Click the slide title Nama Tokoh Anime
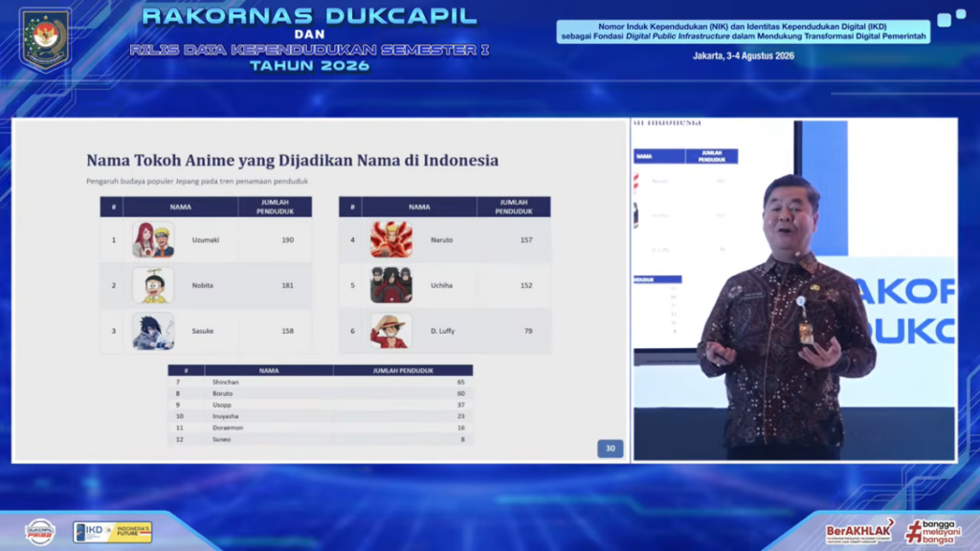 point(293,160)
